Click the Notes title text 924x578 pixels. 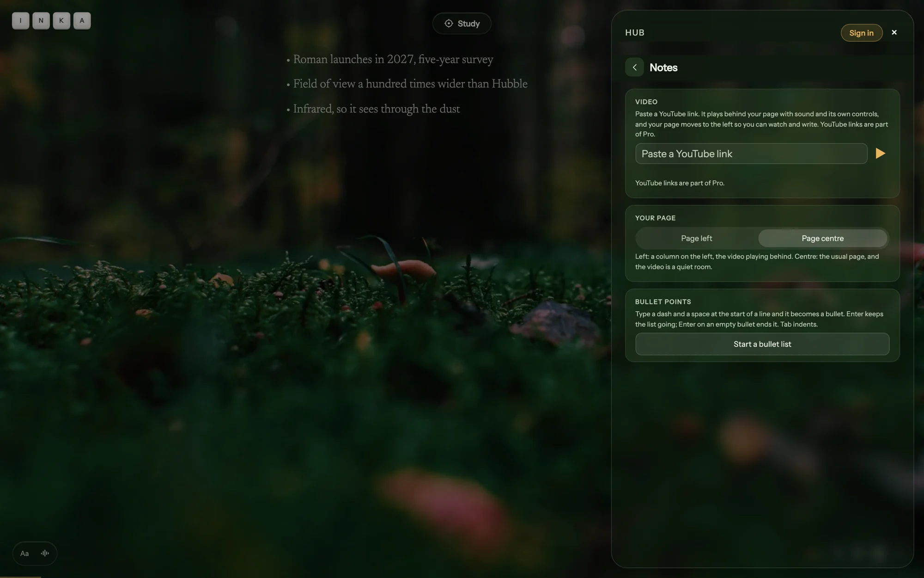tap(663, 68)
